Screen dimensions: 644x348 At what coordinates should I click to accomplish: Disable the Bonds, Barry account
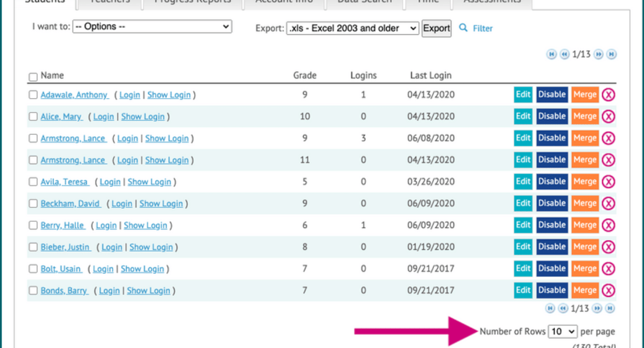tap(552, 290)
